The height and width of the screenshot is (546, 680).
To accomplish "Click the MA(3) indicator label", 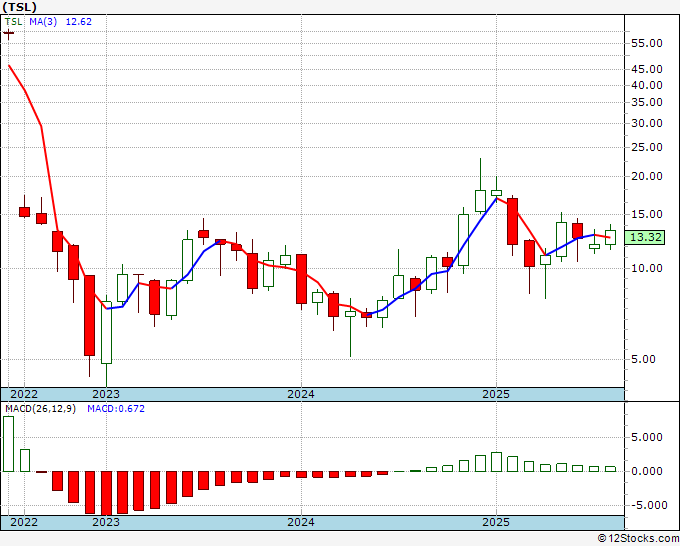I will [43, 22].
